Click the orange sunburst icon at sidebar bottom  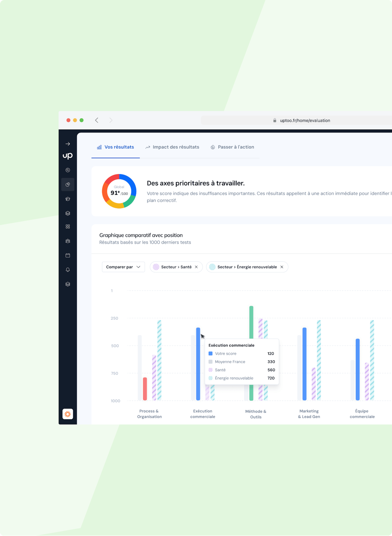68,414
